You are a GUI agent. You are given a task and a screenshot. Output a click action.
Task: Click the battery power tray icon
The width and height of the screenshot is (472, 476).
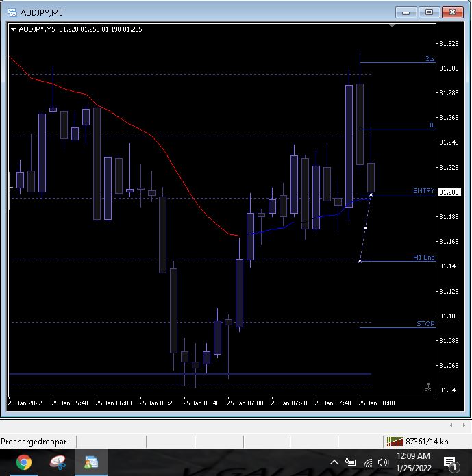tap(351, 462)
